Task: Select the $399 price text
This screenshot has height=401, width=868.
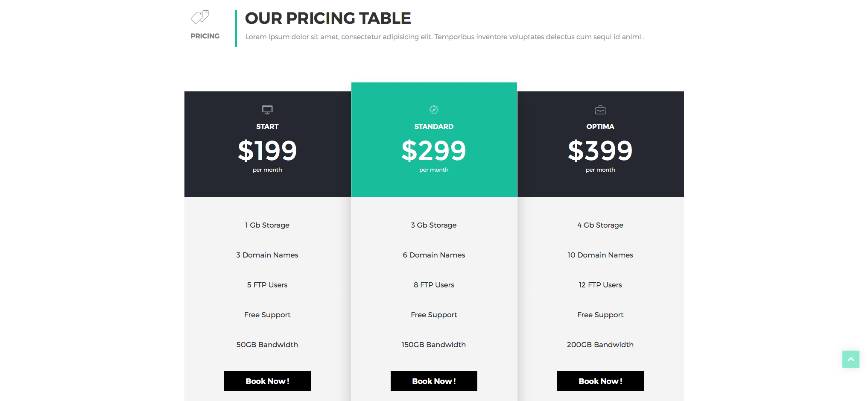Action: [600, 150]
